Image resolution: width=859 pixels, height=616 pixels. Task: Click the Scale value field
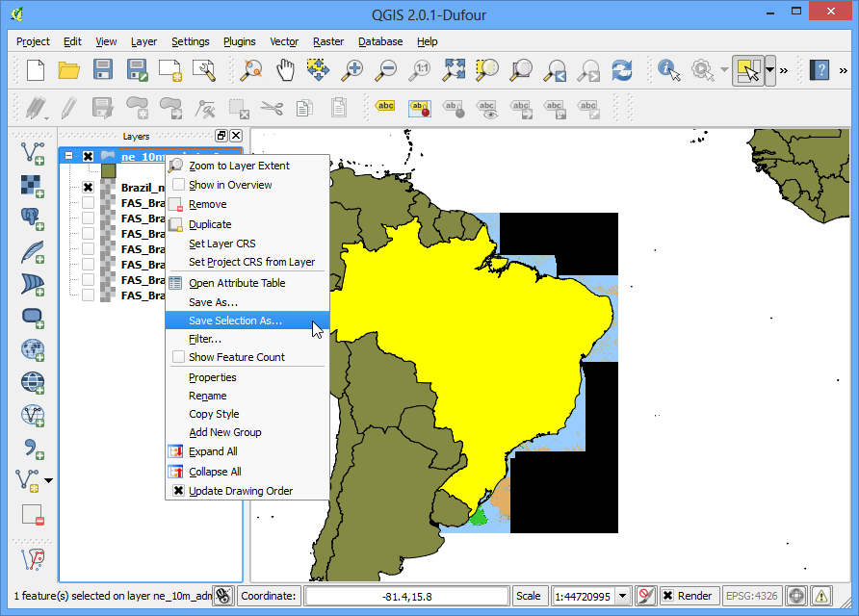pos(584,596)
